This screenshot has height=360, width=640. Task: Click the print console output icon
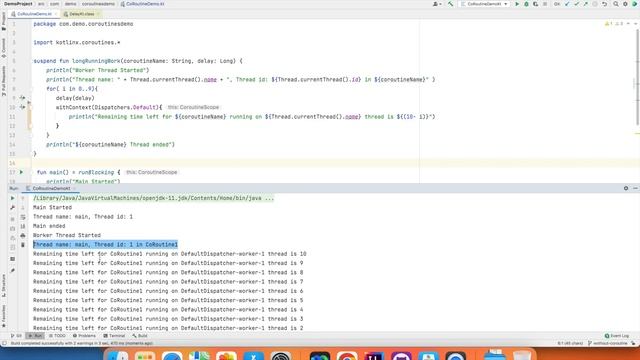tap(23, 236)
